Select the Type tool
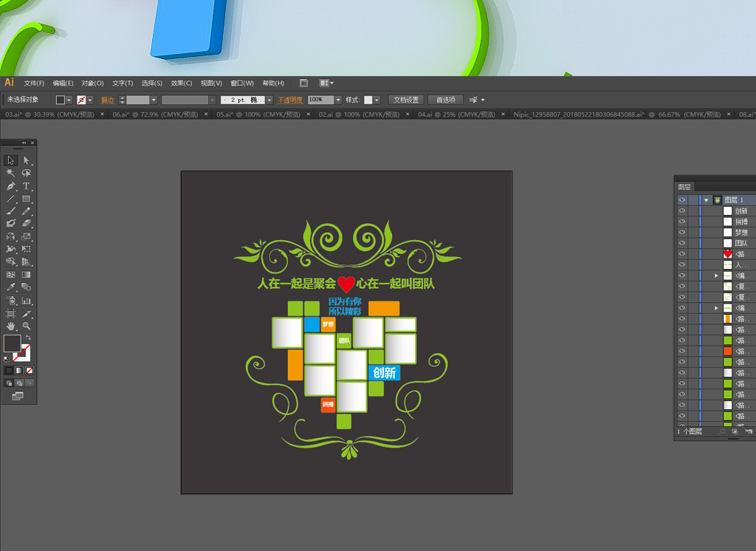756x551 pixels. [27, 186]
